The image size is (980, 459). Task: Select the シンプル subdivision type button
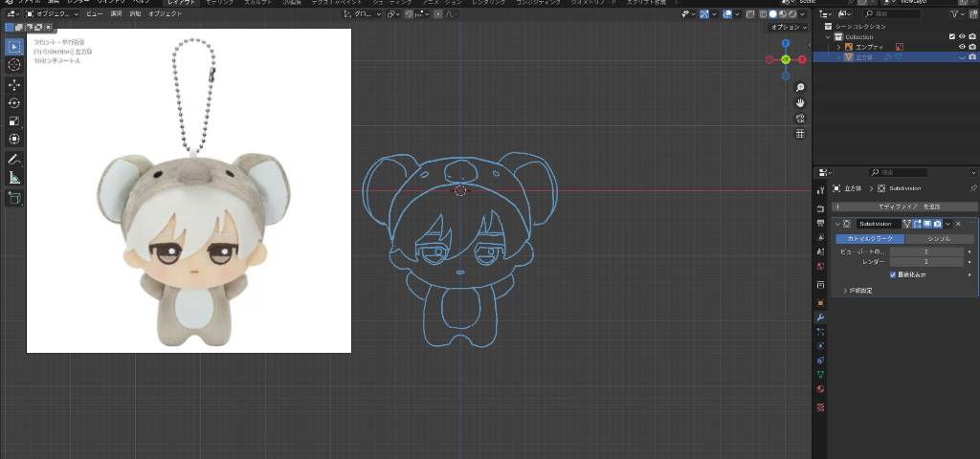click(x=940, y=238)
